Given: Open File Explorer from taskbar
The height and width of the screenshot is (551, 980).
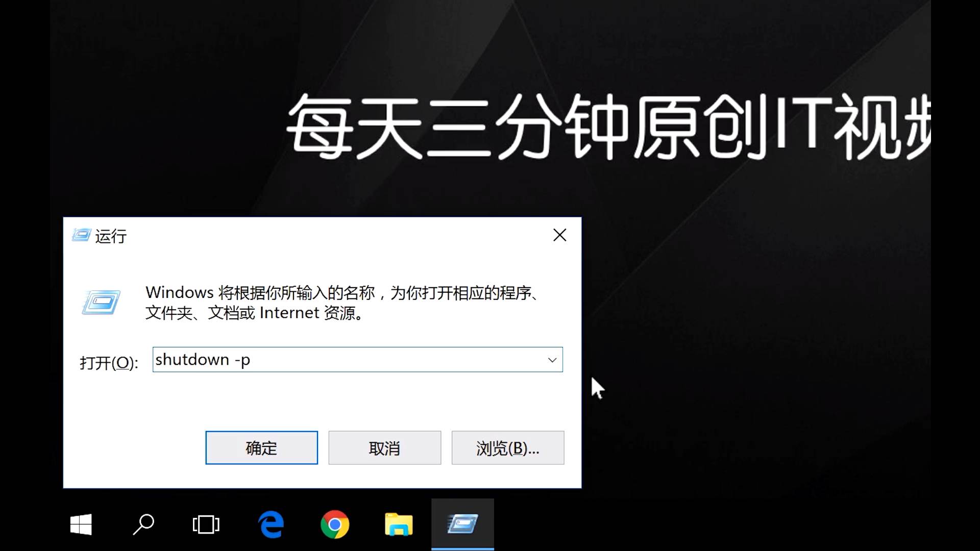Looking at the screenshot, I should (x=399, y=524).
